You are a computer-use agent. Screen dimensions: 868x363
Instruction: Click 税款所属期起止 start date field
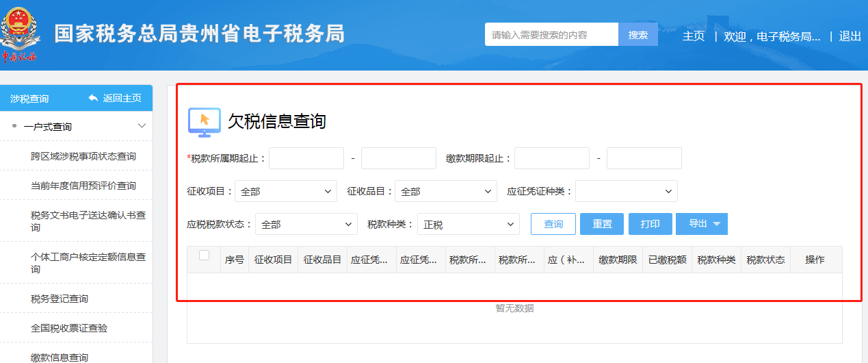coord(306,158)
